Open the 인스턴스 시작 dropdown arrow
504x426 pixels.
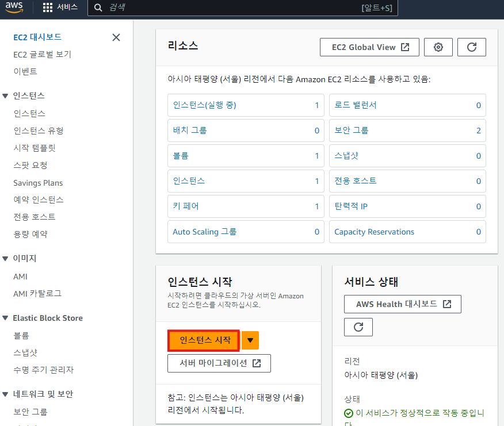click(x=250, y=340)
